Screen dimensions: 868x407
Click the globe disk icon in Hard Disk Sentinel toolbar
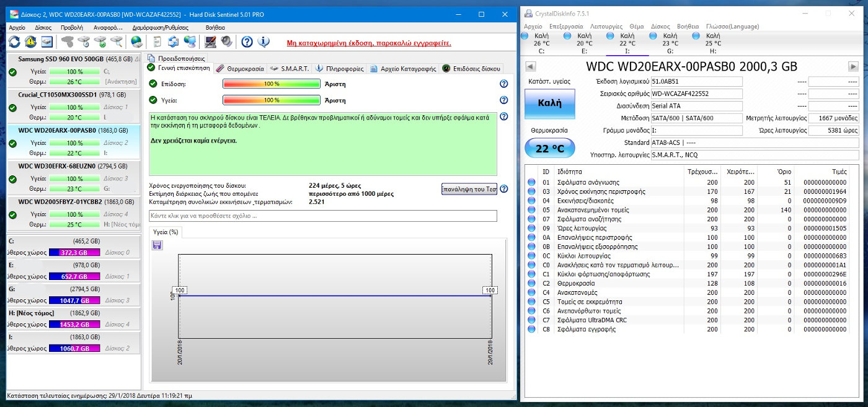point(136,42)
